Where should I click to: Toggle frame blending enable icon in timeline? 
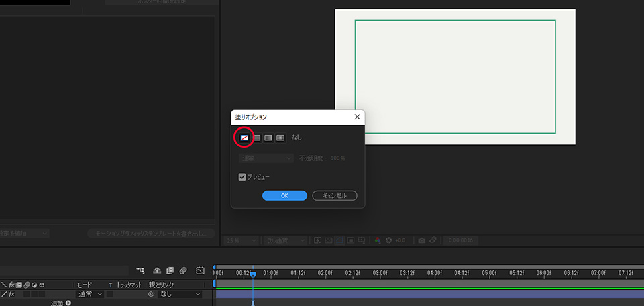click(170, 270)
